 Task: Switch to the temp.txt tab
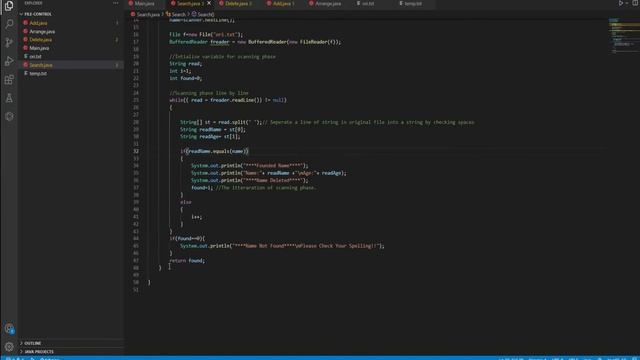click(413, 3)
